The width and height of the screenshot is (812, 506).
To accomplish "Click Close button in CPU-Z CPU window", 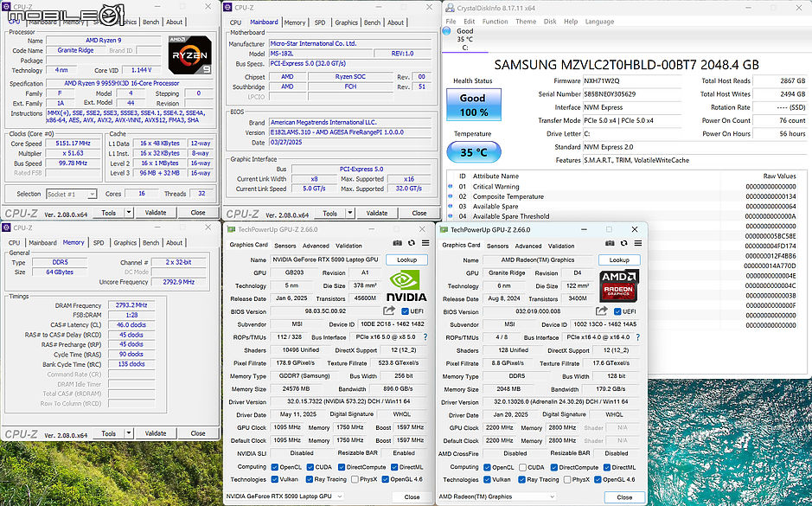I will (198, 212).
